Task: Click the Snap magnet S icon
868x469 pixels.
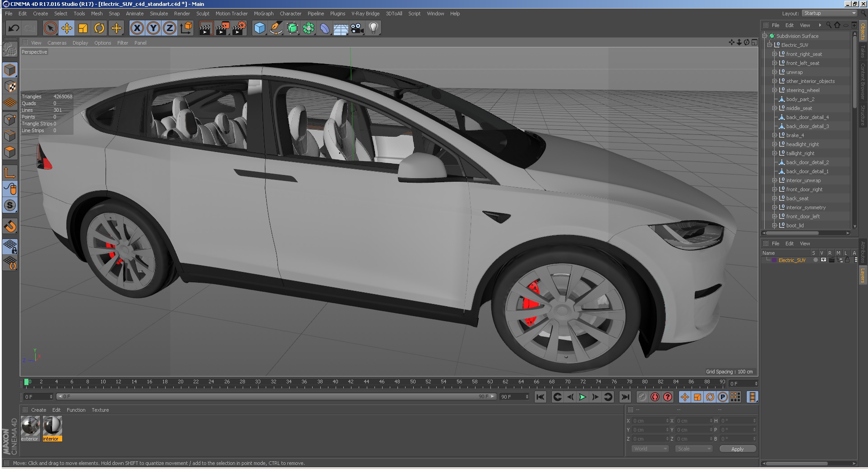Action: pyautogui.click(x=10, y=205)
